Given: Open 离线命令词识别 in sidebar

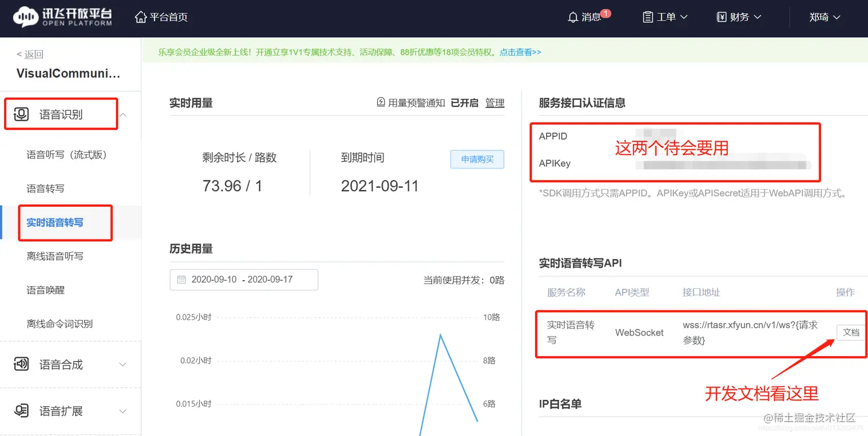Looking at the screenshot, I should (x=60, y=324).
